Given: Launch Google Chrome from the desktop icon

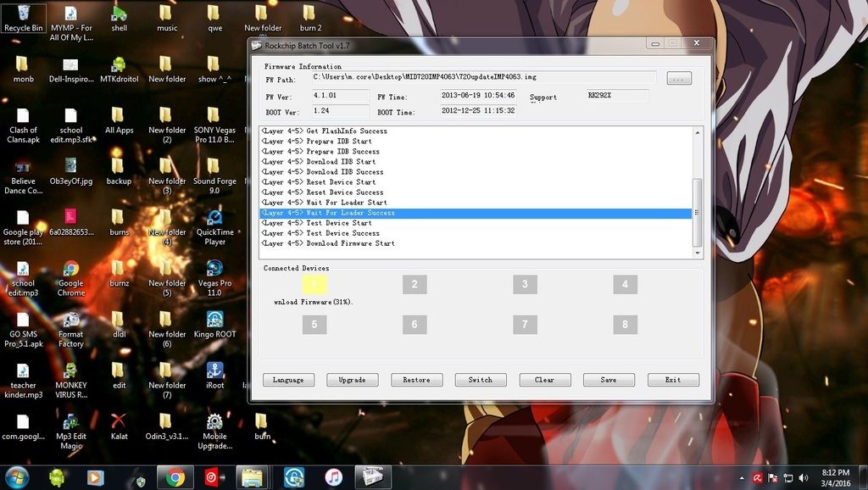Looking at the screenshot, I should coord(71,279).
